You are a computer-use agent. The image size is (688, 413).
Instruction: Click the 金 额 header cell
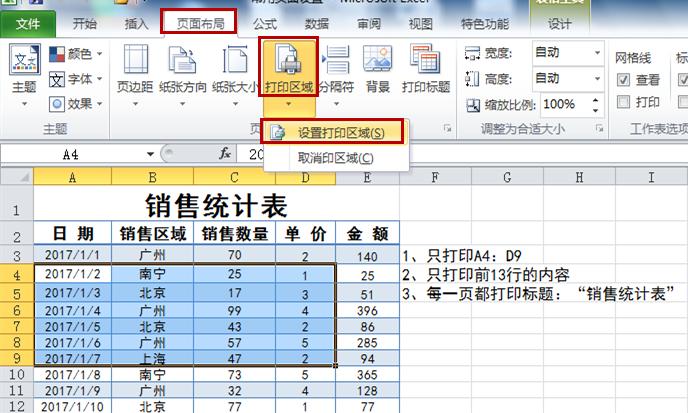click(x=367, y=233)
